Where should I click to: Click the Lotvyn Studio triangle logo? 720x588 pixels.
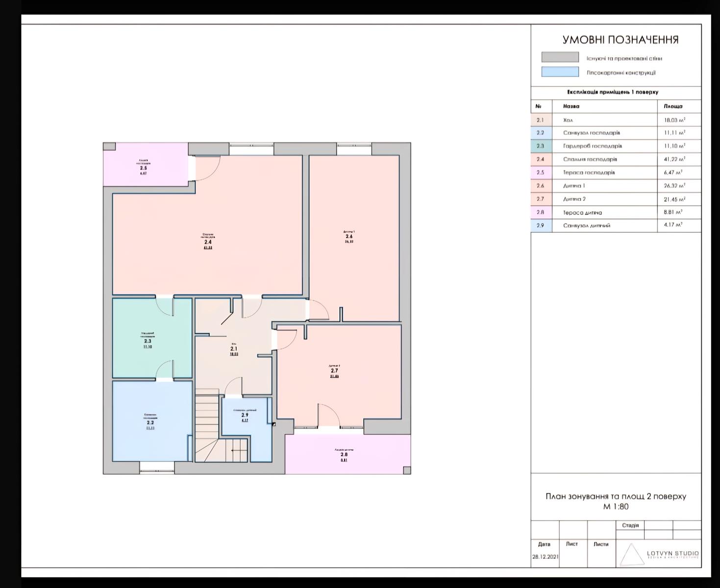pos(631,555)
